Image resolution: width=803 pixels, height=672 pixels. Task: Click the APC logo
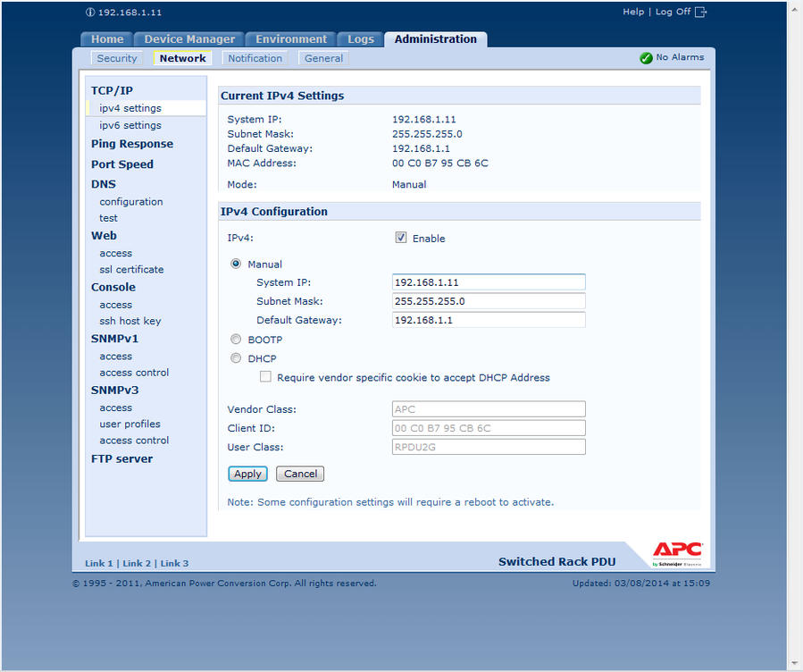pyautogui.click(x=676, y=553)
